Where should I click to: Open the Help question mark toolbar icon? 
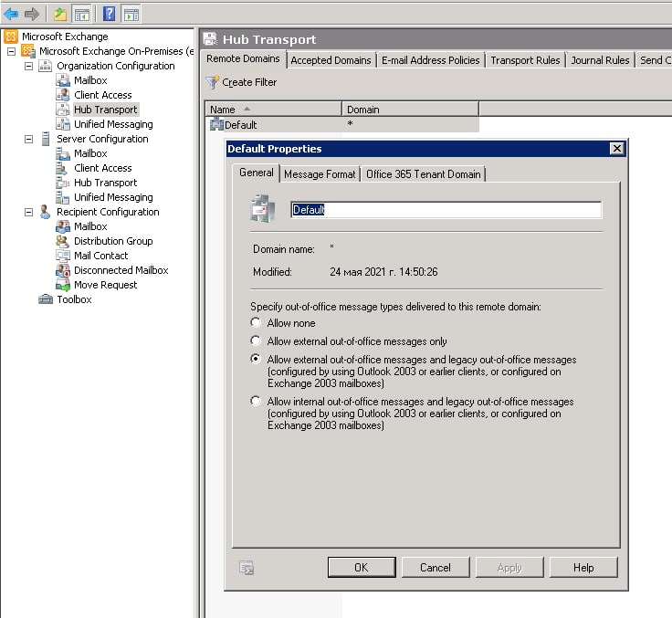110,14
